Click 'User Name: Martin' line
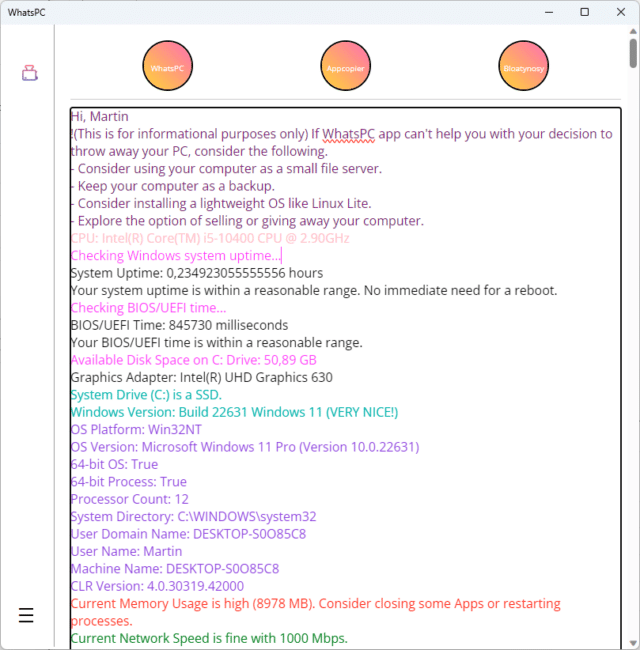Viewport: 640px width, 650px height. pos(126,552)
